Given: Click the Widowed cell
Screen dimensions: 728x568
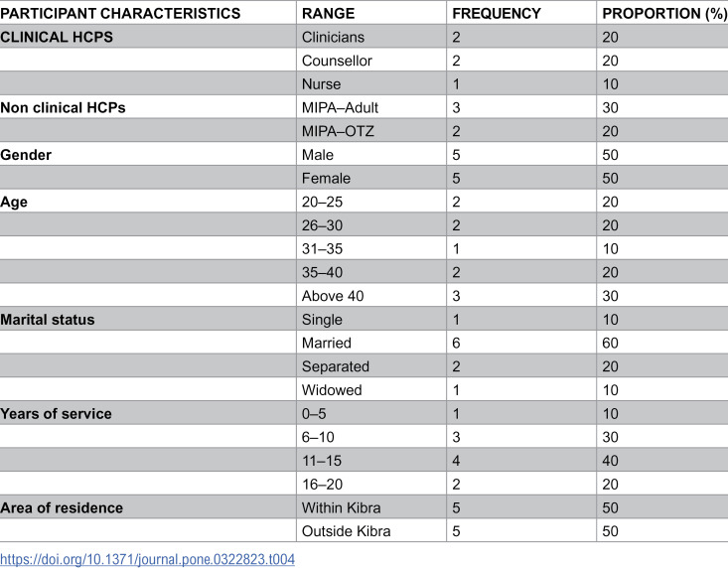Looking at the screenshot, I should [x=332, y=390].
